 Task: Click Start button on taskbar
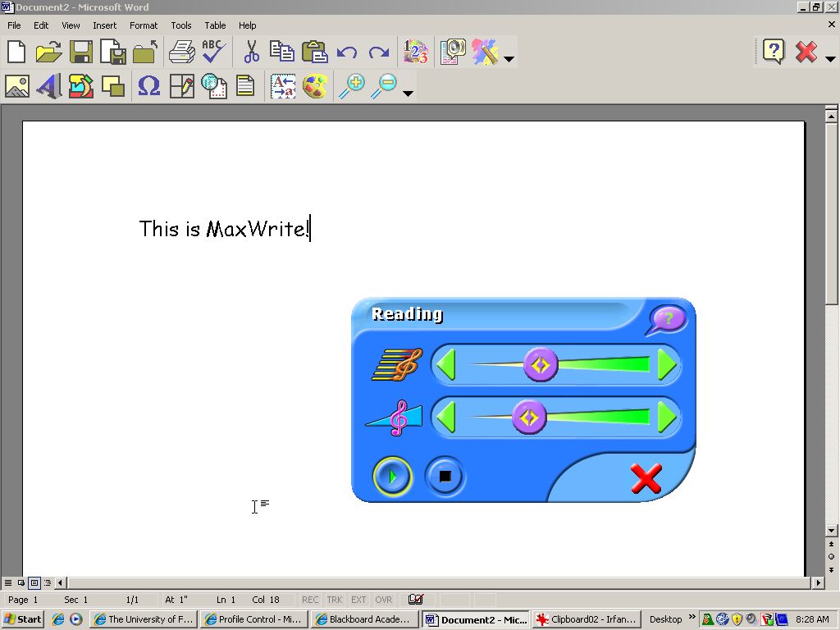tap(22, 619)
